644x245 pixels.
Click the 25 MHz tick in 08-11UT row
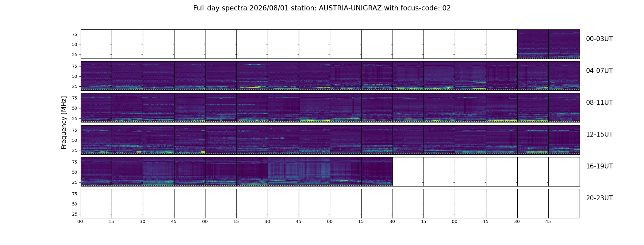coord(75,118)
